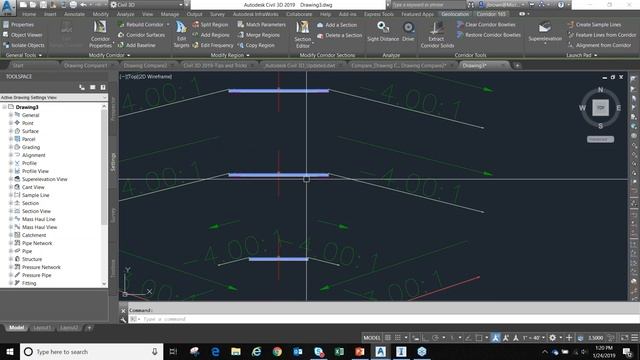Expand the Modify Region panel

click(230, 55)
